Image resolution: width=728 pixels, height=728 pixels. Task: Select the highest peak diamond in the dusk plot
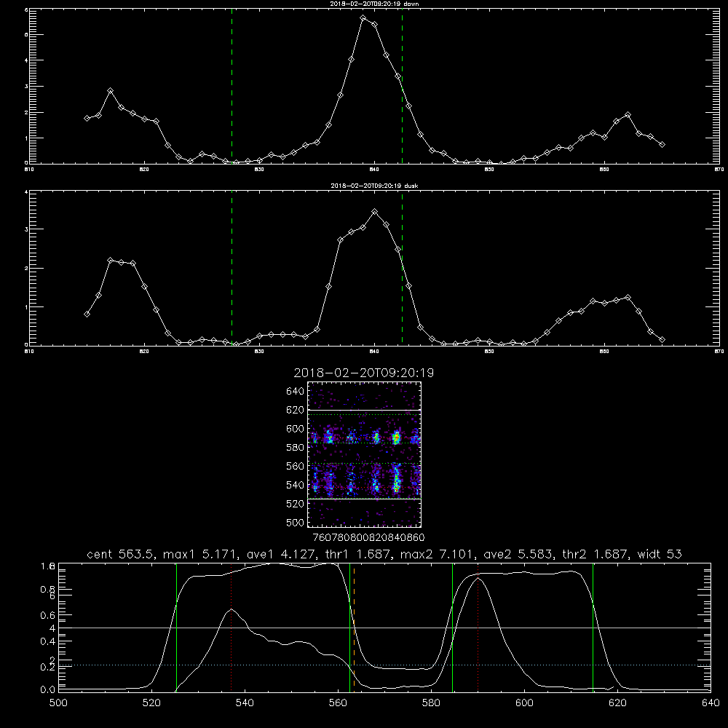click(375, 212)
